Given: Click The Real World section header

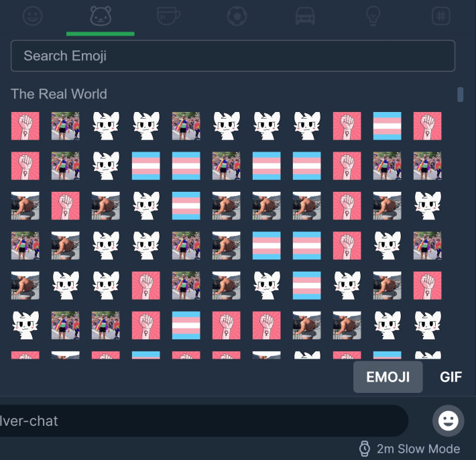Looking at the screenshot, I should click(x=59, y=94).
